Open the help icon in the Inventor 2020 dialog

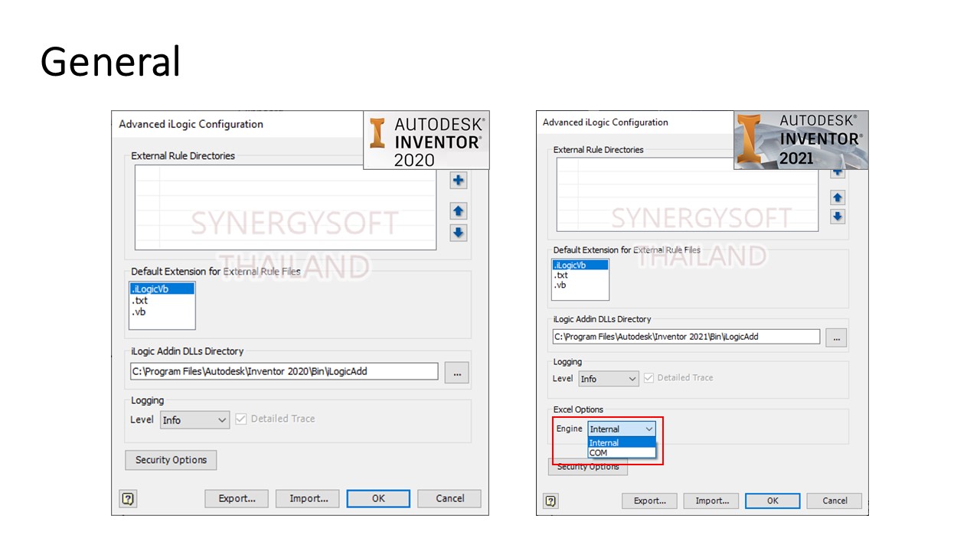point(128,499)
